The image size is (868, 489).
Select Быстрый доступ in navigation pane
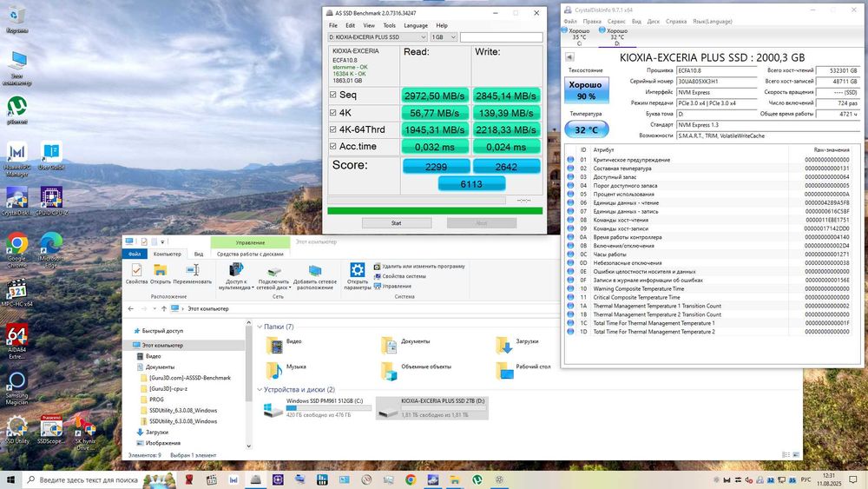click(158, 331)
